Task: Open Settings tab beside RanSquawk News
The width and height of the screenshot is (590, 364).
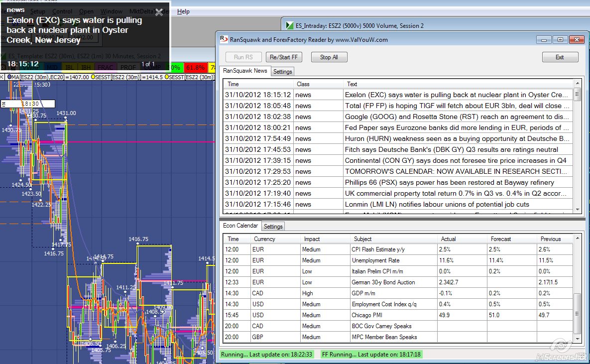Action: (283, 72)
